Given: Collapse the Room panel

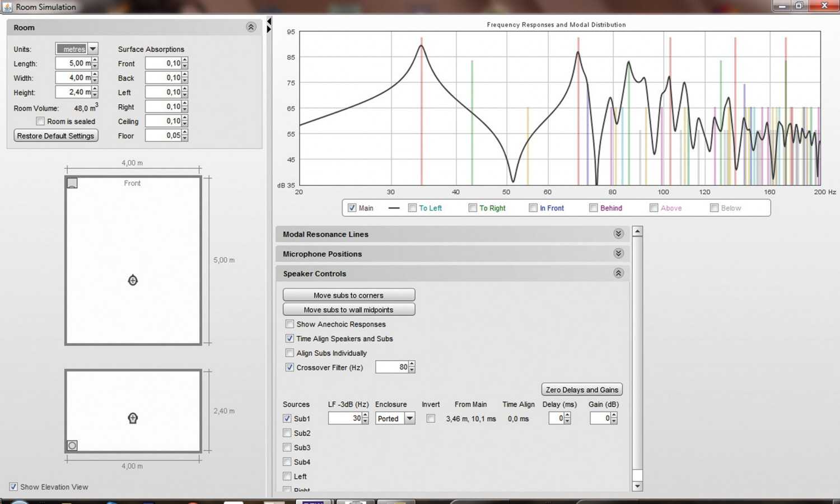Looking at the screenshot, I should point(251,27).
